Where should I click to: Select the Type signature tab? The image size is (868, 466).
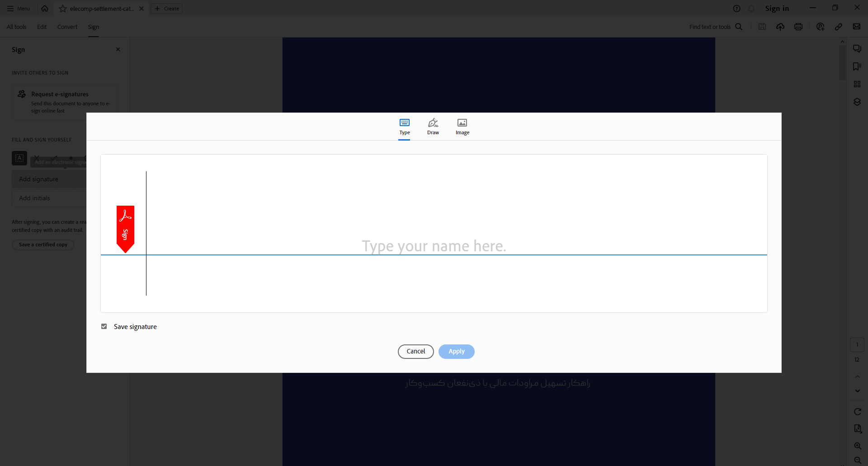coord(405,127)
